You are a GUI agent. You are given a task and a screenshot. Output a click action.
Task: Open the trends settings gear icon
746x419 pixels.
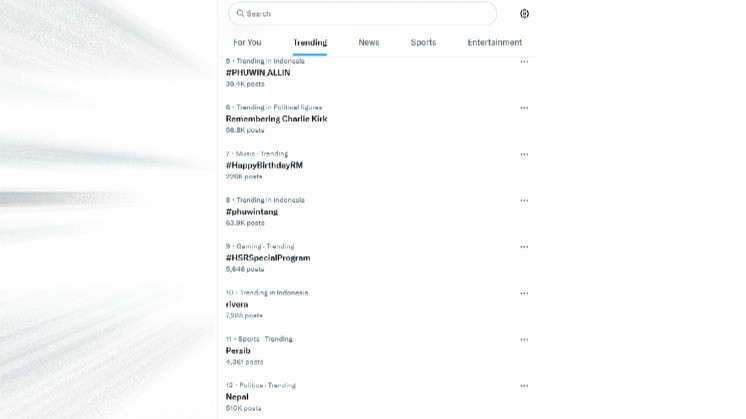point(524,14)
